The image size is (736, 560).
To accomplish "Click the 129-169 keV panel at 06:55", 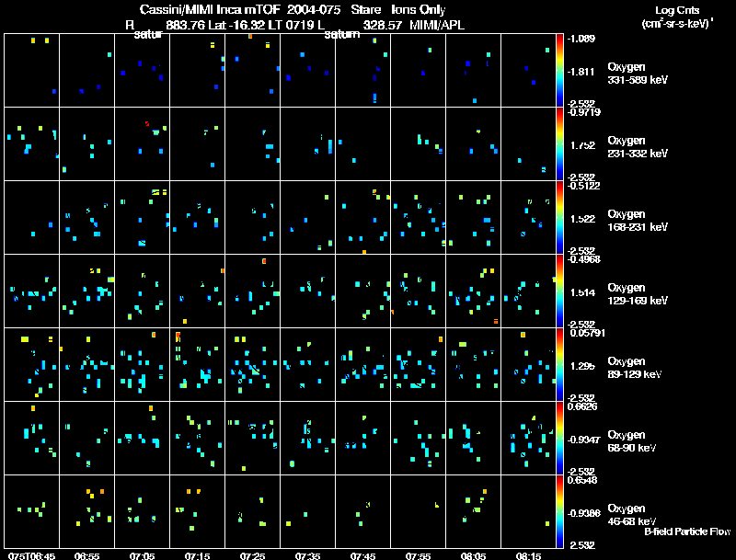I will 86,291.
